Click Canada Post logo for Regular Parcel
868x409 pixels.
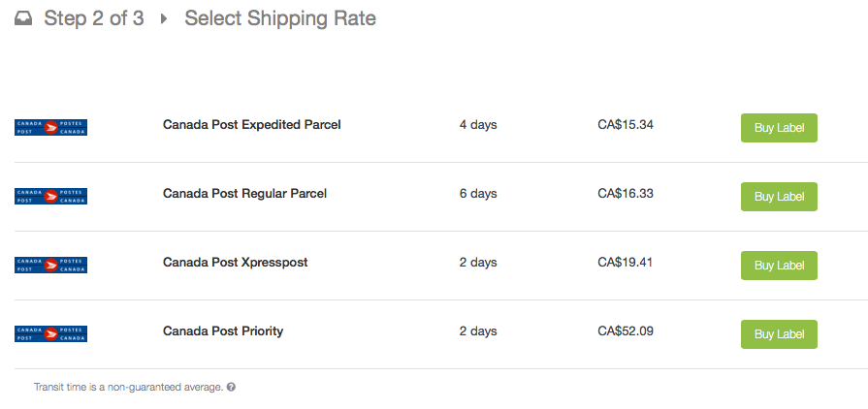[51, 196]
